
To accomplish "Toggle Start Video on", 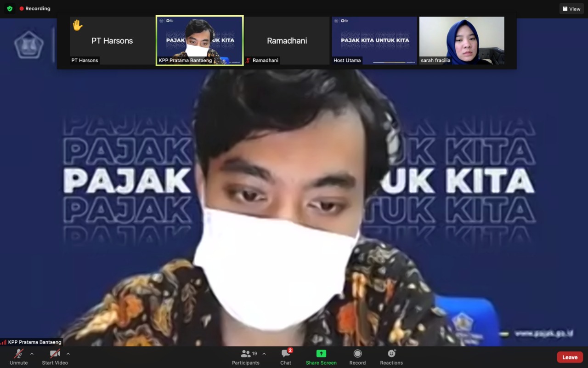I will (55, 354).
